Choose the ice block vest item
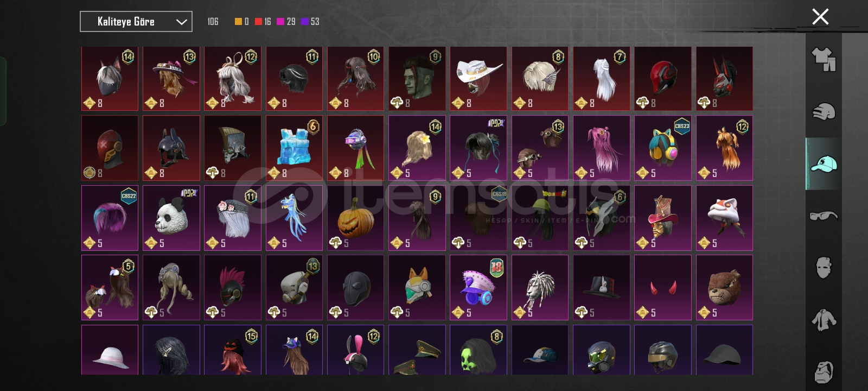The image size is (868, 391). [x=294, y=148]
